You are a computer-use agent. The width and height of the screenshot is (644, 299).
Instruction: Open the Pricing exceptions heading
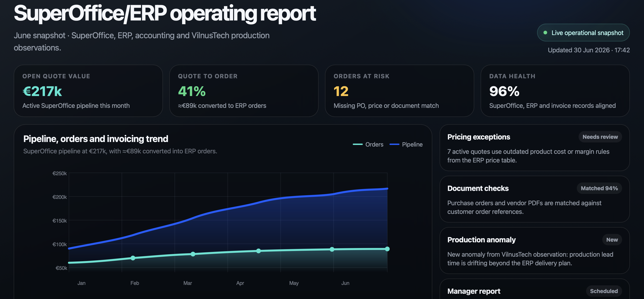[x=479, y=137]
